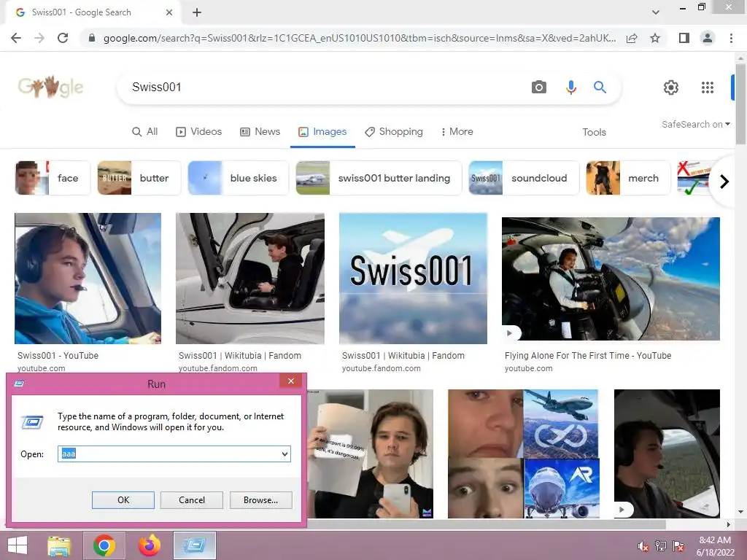Filter images by butter chip
This screenshot has height=560, width=747.
coord(139,178)
